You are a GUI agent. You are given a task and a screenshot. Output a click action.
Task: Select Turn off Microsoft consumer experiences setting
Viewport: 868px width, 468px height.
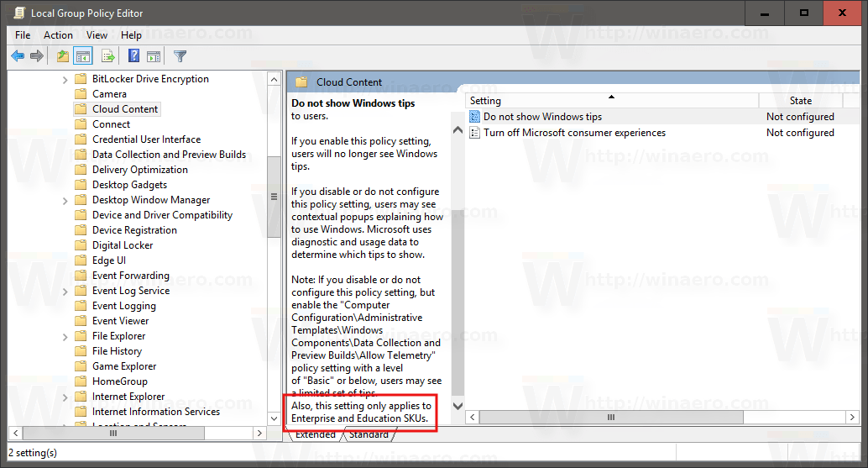point(574,133)
